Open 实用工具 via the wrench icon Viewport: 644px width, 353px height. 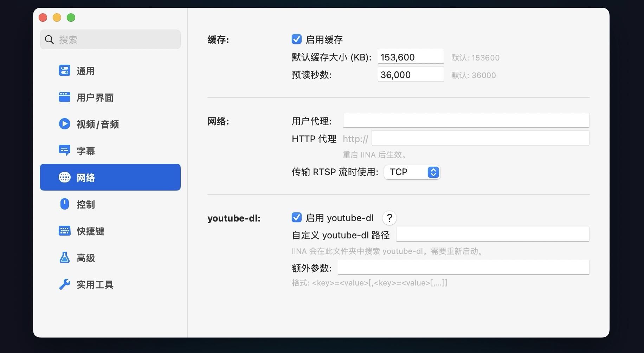pyautogui.click(x=65, y=284)
